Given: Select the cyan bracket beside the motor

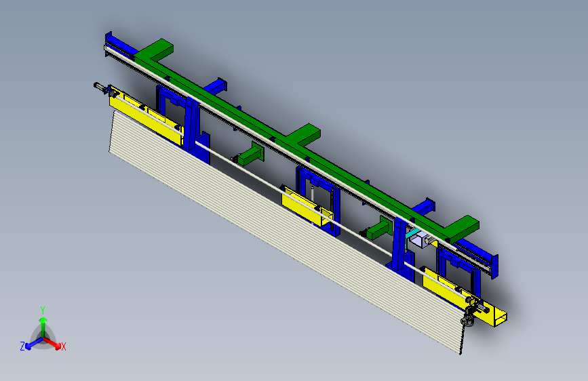Looking at the screenshot, I should click(412, 234).
